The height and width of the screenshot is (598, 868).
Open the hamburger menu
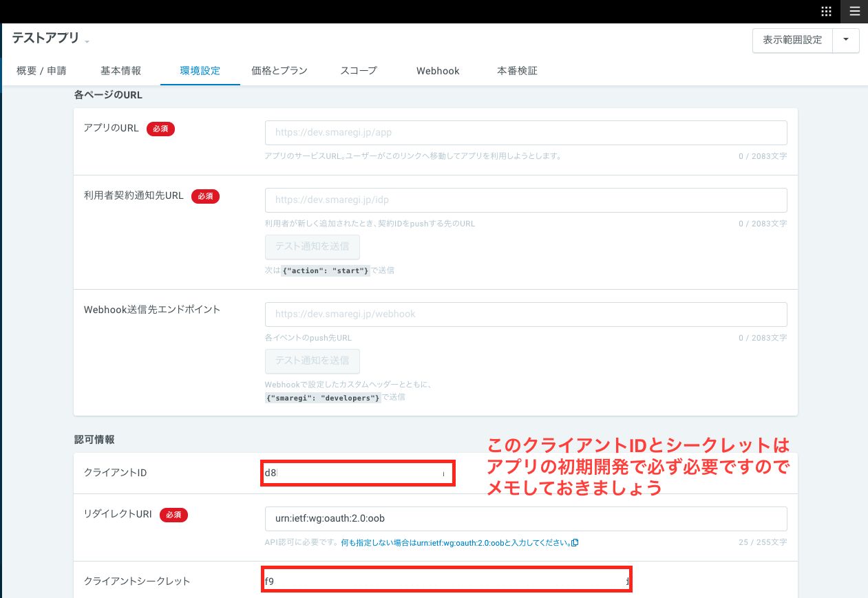pyautogui.click(x=854, y=11)
